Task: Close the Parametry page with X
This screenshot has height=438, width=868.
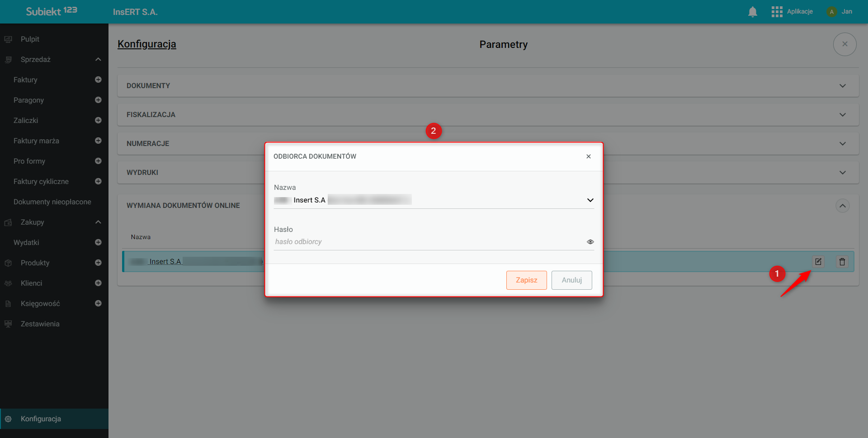Action: tap(845, 44)
